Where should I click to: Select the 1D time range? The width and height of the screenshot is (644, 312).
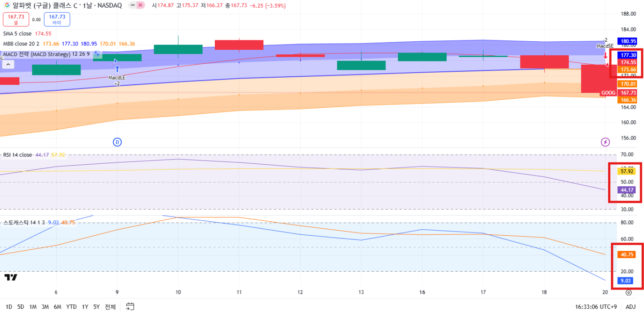click(x=9, y=307)
